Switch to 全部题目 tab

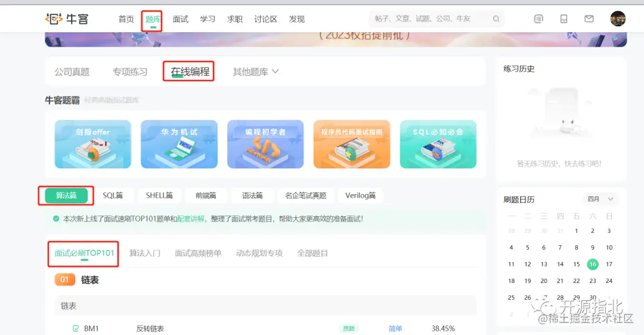pos(312,253)
